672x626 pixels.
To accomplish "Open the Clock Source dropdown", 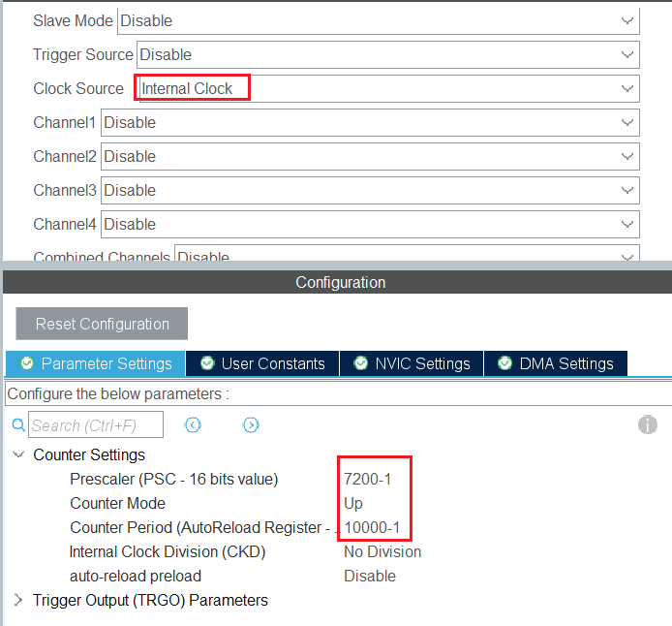I will pyautogui.click(x=385, y=88).
